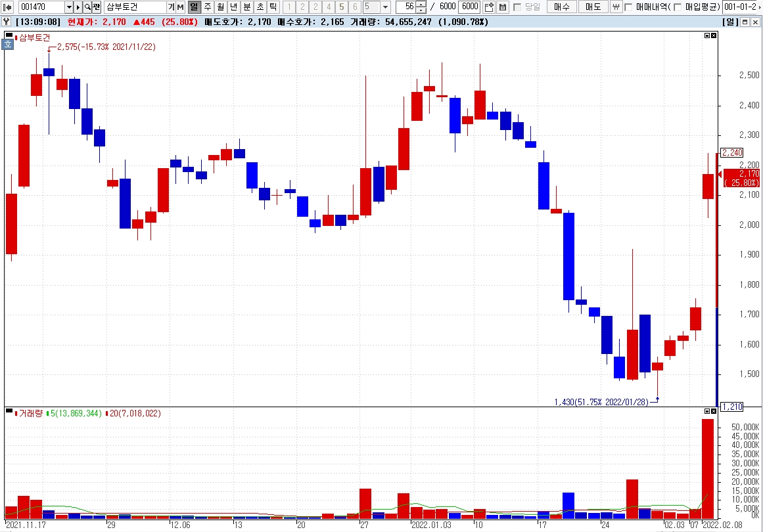Enable the 매매내역 checkbox
The width and height of the screenshot is (763, 532).
628,7
